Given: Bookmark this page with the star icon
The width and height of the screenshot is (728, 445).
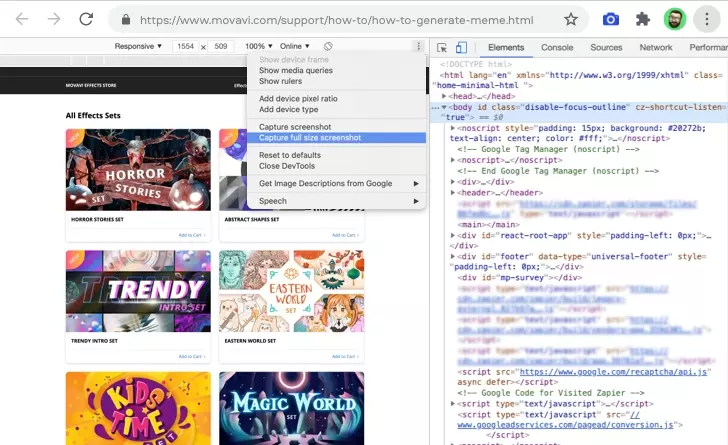Looking at the screenshot, I should (x=571, y=20).
